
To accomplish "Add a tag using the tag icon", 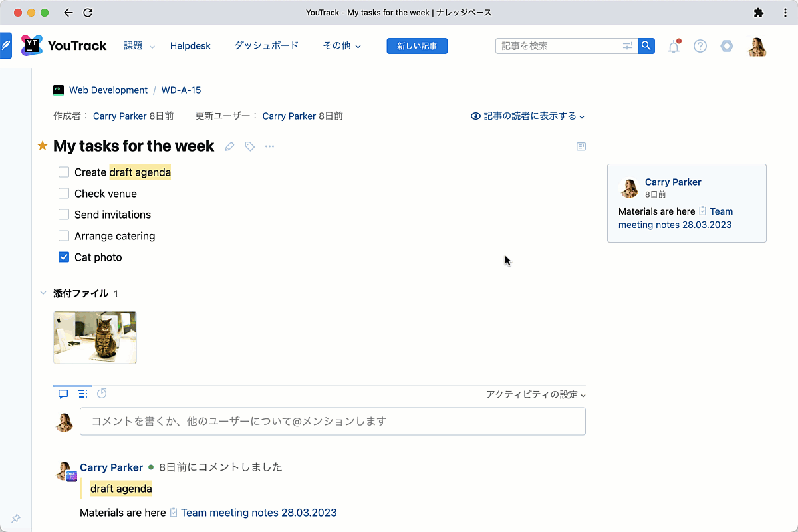I will pyautogui.click(x=249, y=146).
